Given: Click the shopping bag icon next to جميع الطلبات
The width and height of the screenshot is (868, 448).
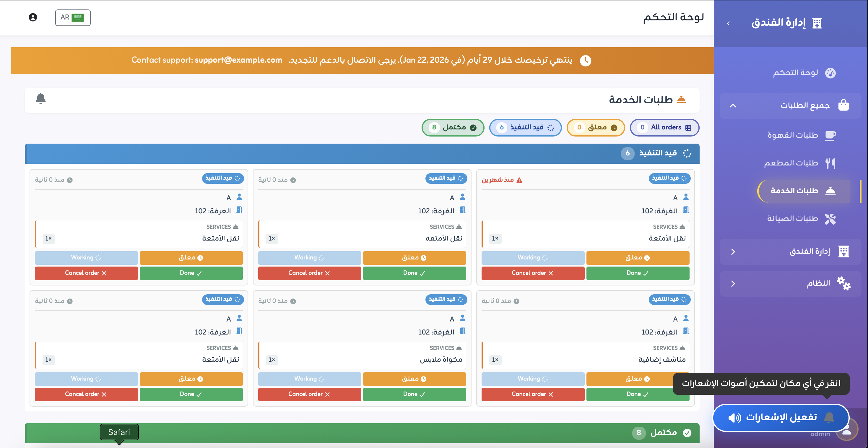Looking at the screenshot, I should [844, 105].
